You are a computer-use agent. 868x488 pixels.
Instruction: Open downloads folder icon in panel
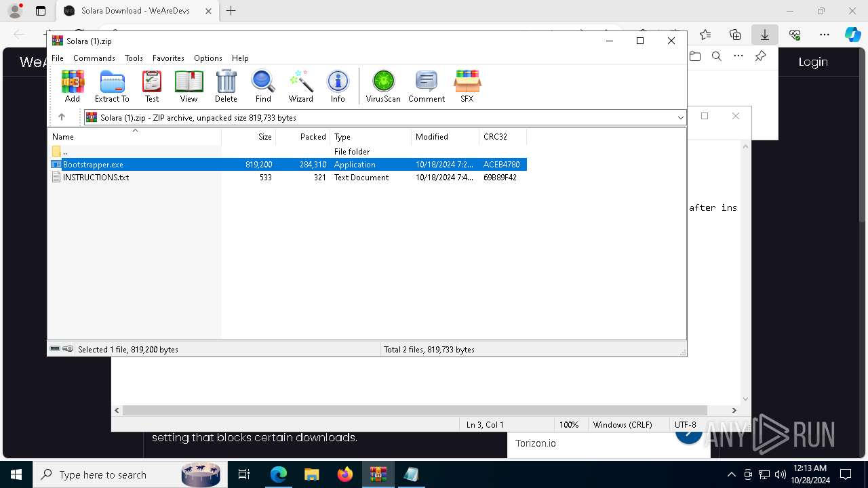695,56
